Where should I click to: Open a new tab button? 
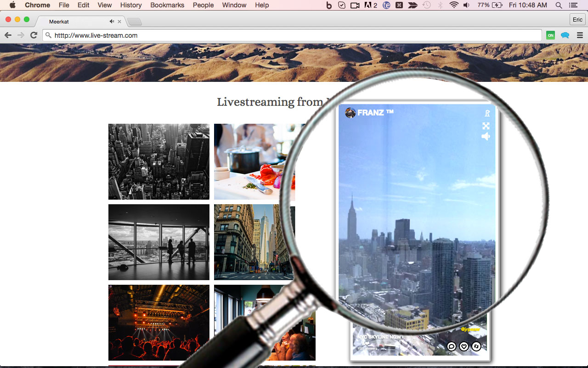tap(135, 22)
